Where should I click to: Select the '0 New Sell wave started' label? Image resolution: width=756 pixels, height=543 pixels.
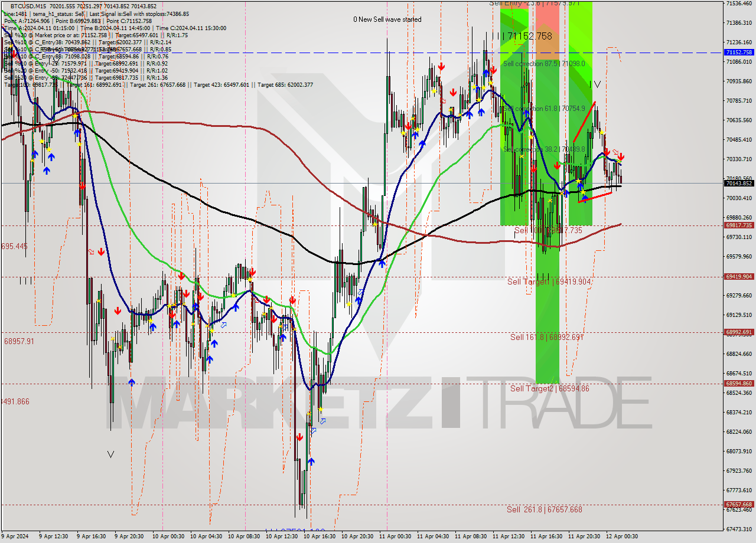tap(387, 19)
